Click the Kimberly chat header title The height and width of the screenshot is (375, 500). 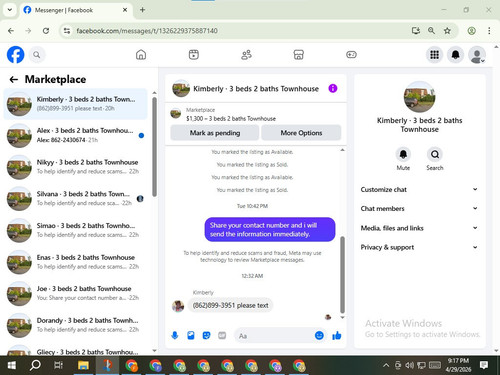click(256, 89)
